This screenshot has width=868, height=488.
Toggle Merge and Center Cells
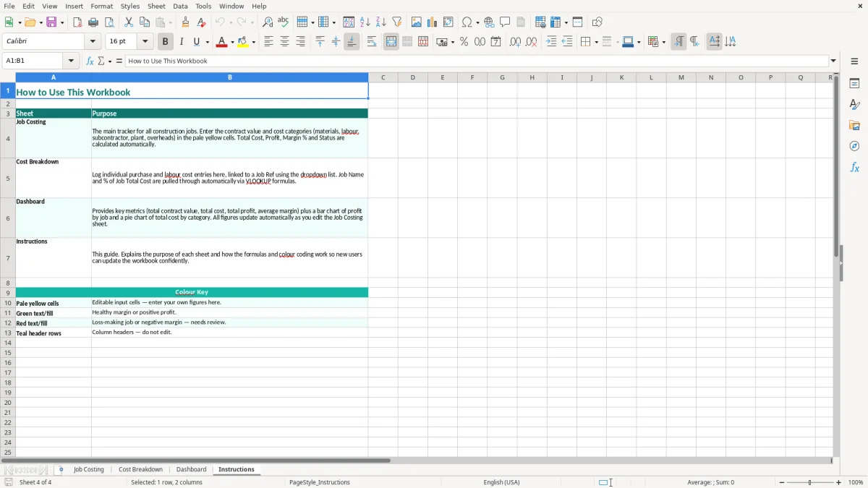click(x=391, y=42)
